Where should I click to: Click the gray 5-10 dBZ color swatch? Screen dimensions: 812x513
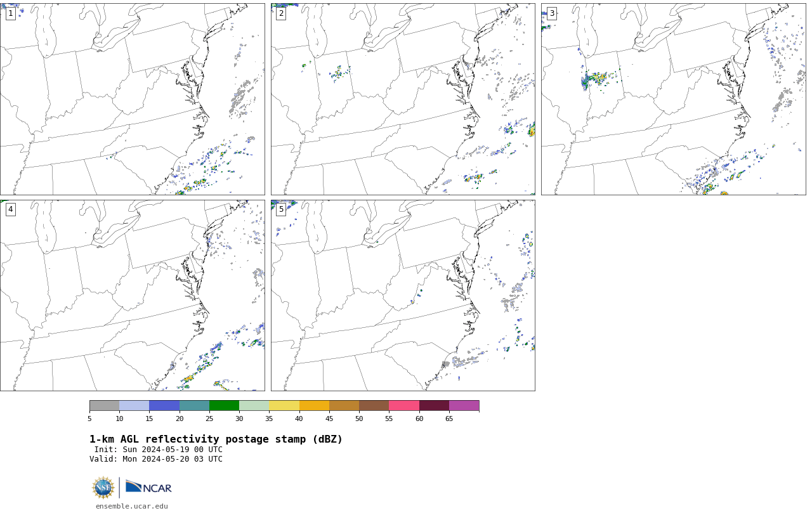click(x=104, y=406)
